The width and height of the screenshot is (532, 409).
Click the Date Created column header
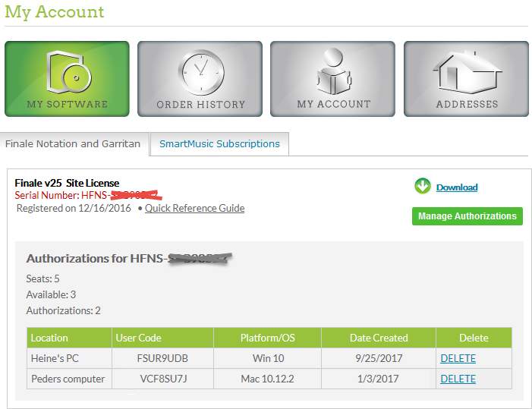pyautogui.click(x=379, y=338)
